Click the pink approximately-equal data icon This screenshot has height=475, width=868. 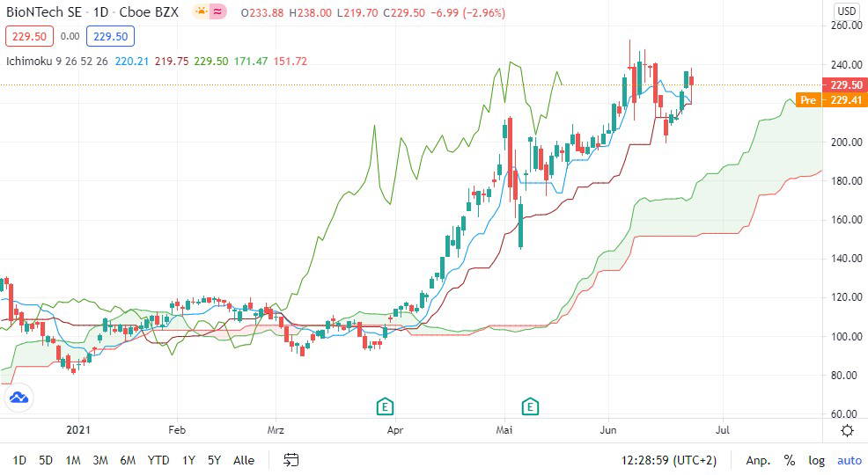[x=217, y=11]
